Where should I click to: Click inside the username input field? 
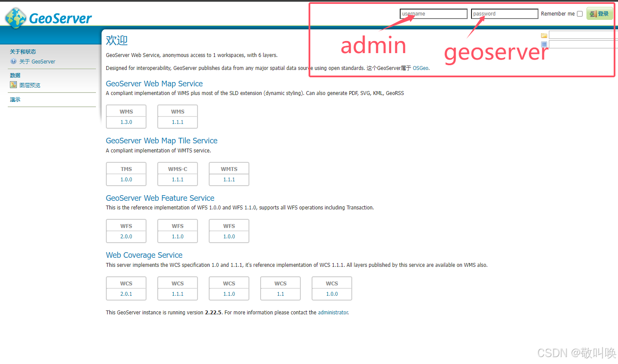(433, 13)
